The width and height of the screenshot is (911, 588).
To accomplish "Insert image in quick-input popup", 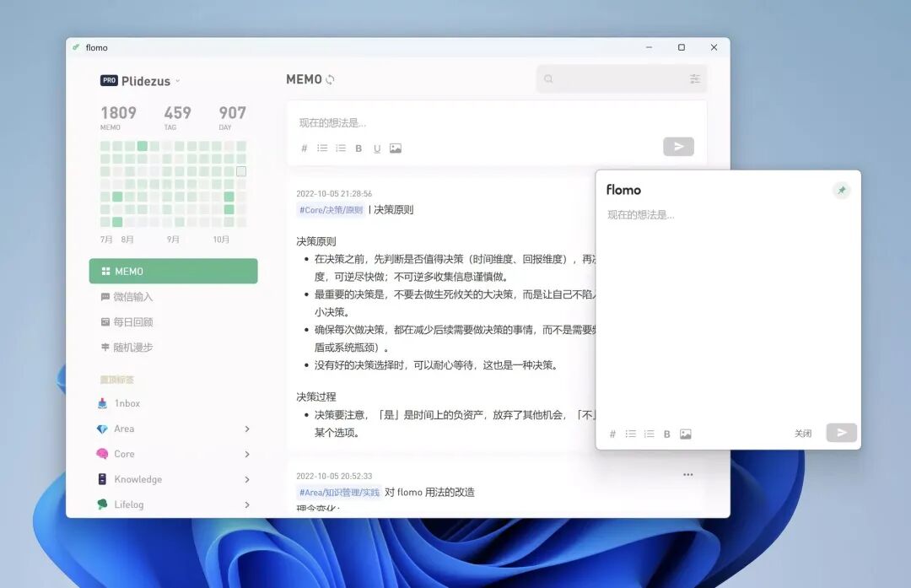I will click(686, 434).
